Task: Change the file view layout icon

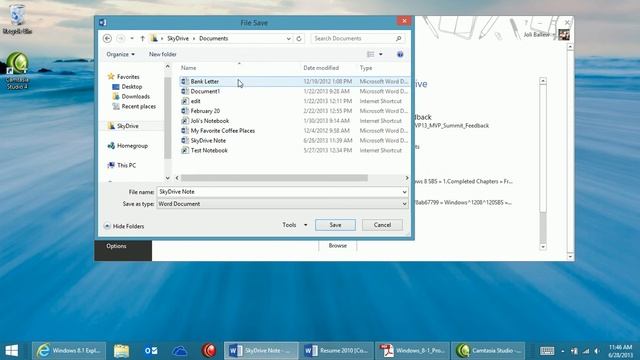Action: click(x=371, y=54)
